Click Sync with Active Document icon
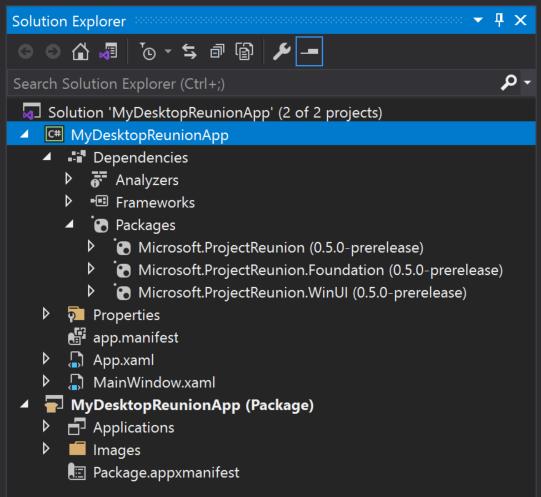Viewport: 541px width, 497px height. pos(189,52)
